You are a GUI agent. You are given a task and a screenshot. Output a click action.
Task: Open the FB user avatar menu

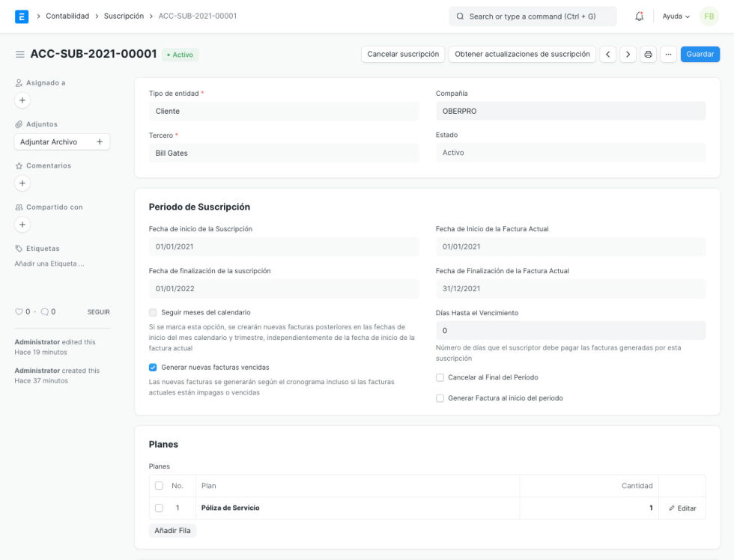click(709, 16)
